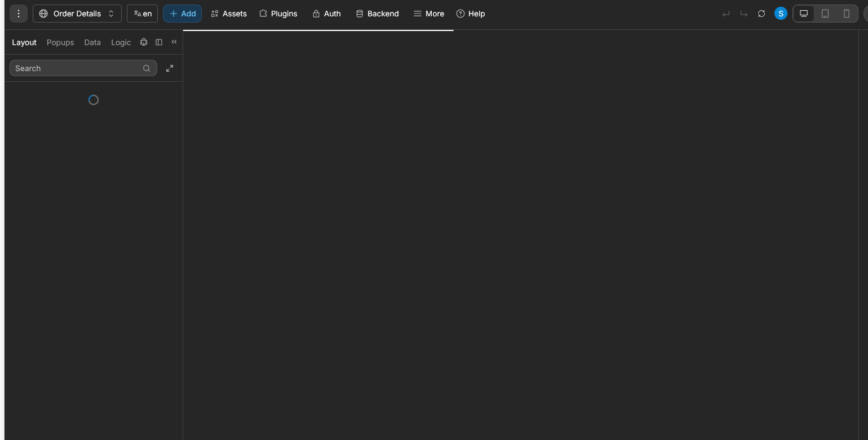Switch to mobile preview mode
868x440 pixels.
[x=846, y=14]
